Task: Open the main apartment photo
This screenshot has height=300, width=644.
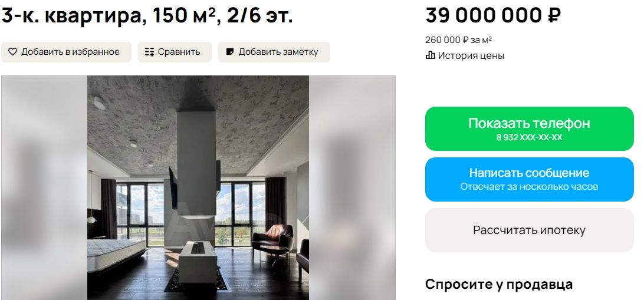Action: (198, 187)
